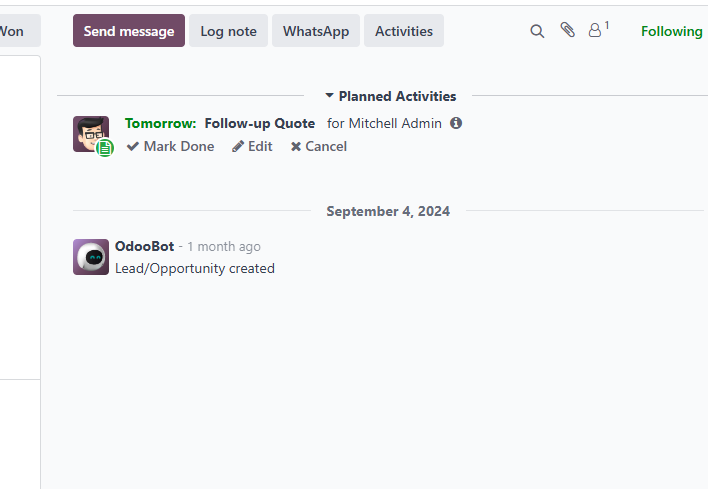The width and height of the screenshot is (708, 489).
Task: Switch to Log note
Action: click(x=228, y=31)
